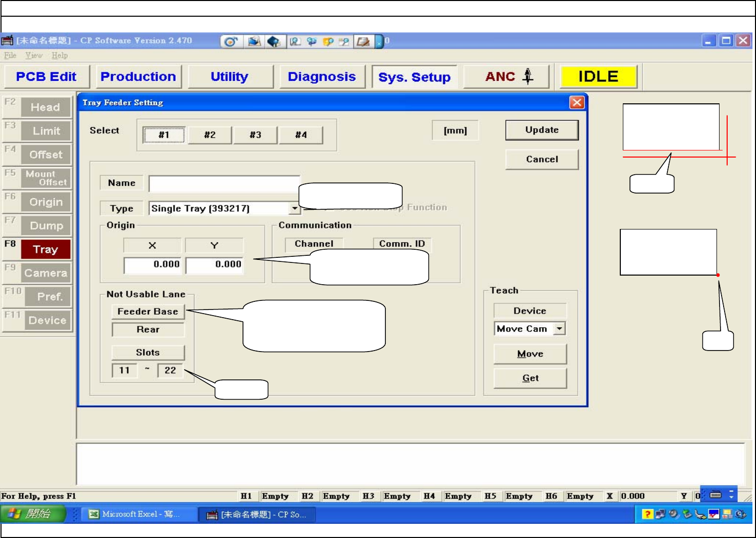Click the circular arrow icon in title toolbar
Image resolution: width=756 pixels, height=538 pixels.
point(231,42)
